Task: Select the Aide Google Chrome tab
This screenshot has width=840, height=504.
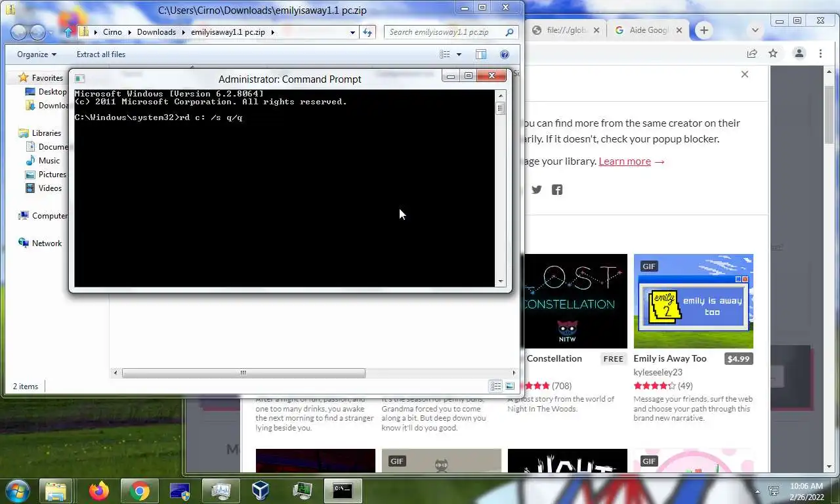Action: [649, 30]
